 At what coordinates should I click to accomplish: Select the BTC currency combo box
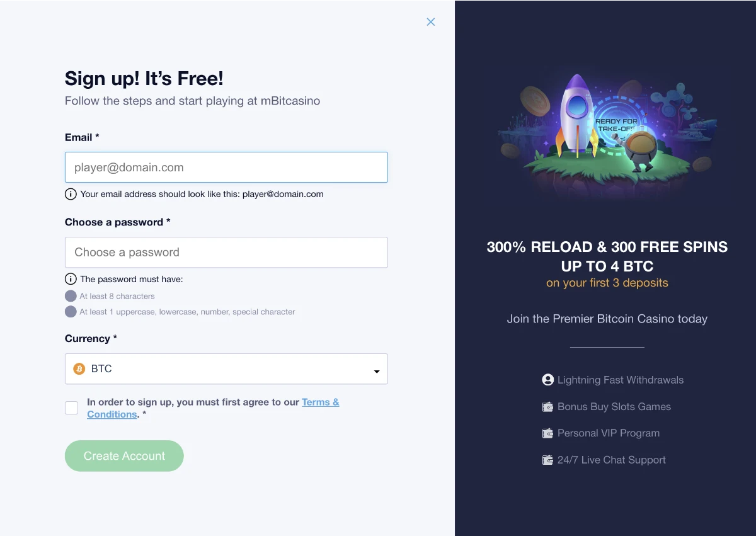tap(226, 369)
